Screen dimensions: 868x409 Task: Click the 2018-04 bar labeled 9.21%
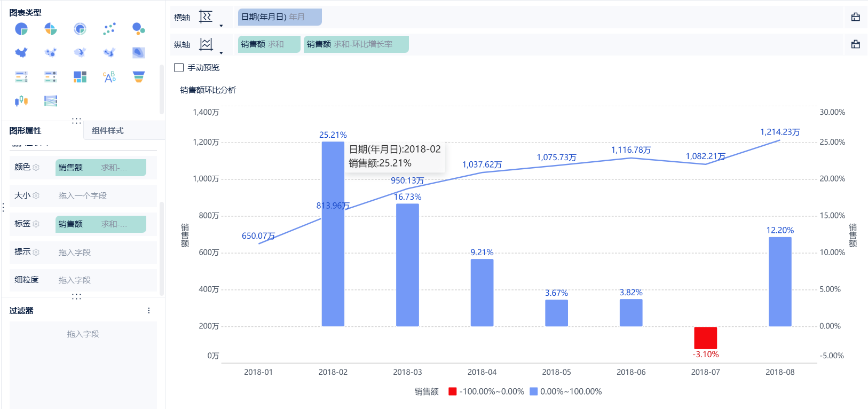tap(482, 293)
